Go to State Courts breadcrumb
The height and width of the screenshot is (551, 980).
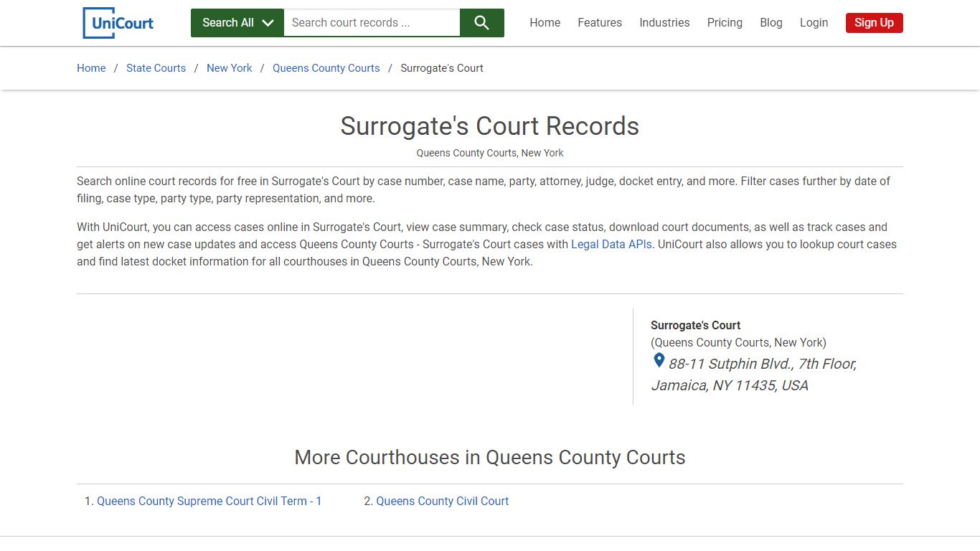156,68
